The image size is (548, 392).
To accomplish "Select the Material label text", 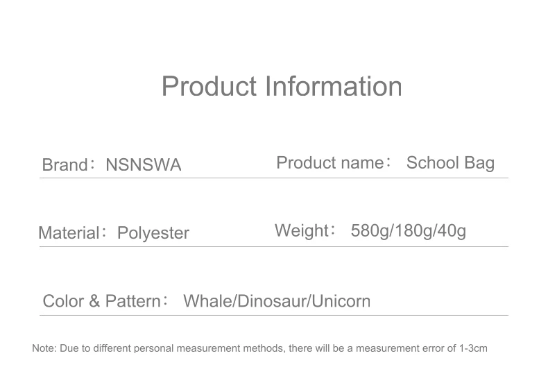I will tap(69, 233).
